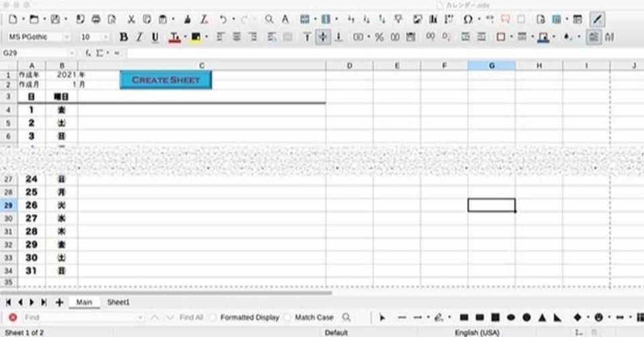Paste from clipboard icon
The height and width of the screenshot is (337, 644).
pos(162,19)
